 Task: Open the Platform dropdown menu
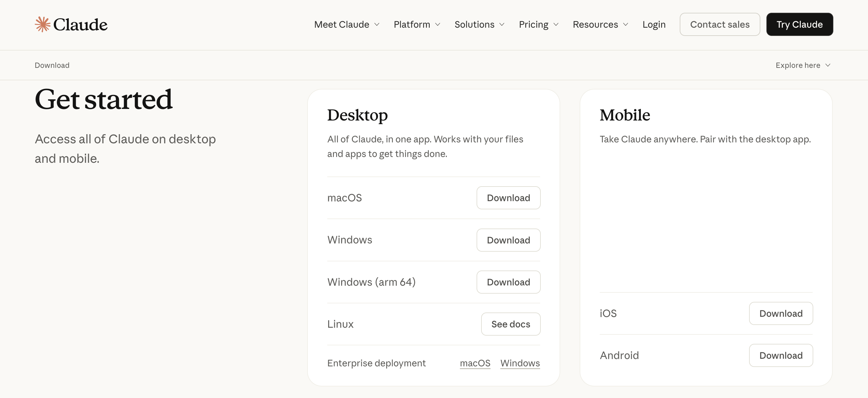[417, 25]
